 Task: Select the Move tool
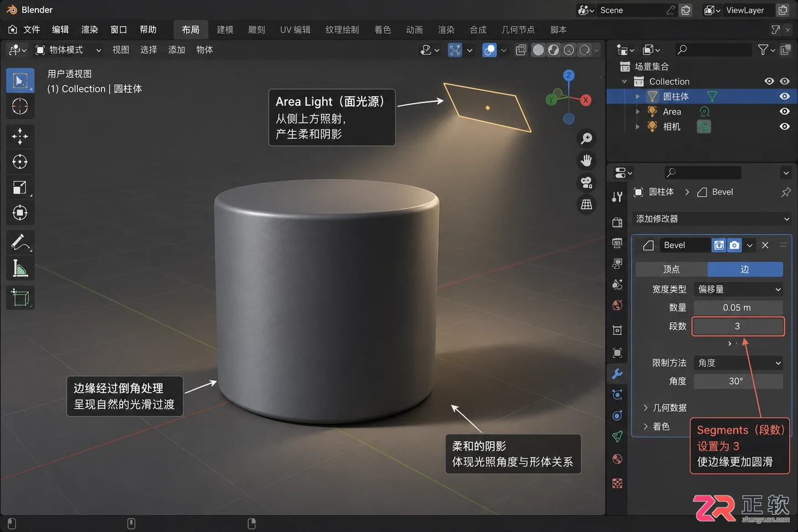(21, 136)
